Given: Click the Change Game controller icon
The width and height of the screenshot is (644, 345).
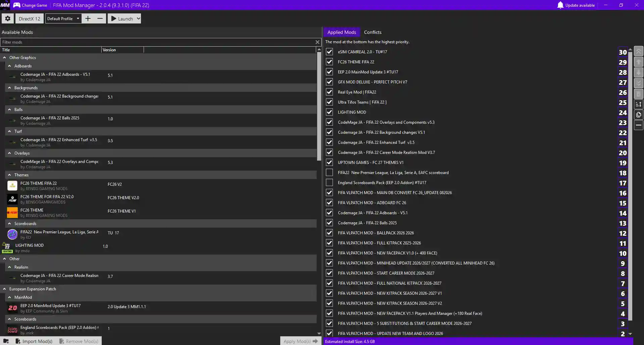Looking at the screenshot, I should pos(16,5).
